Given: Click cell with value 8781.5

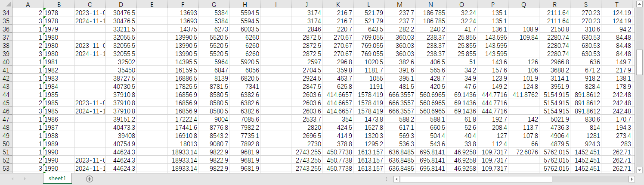Looking at the screenshot, I should click(214, 87).
